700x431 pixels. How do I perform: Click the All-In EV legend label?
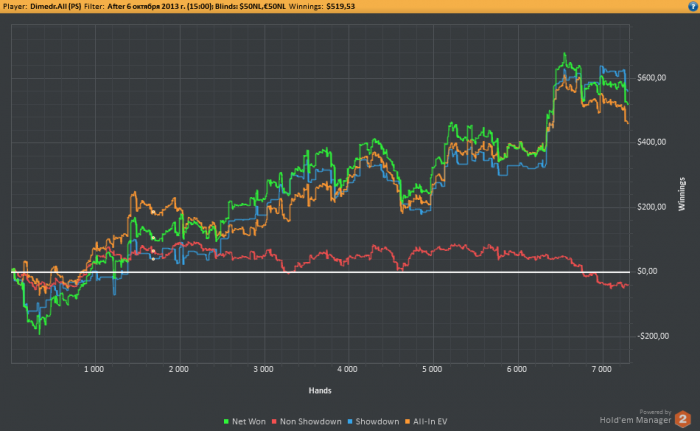pos(430,422)
